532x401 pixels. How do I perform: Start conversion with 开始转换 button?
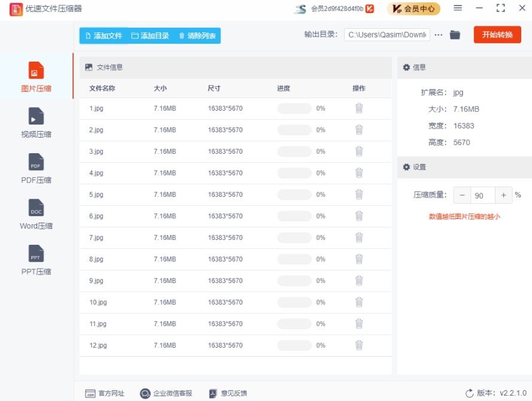tap(497, 35)
